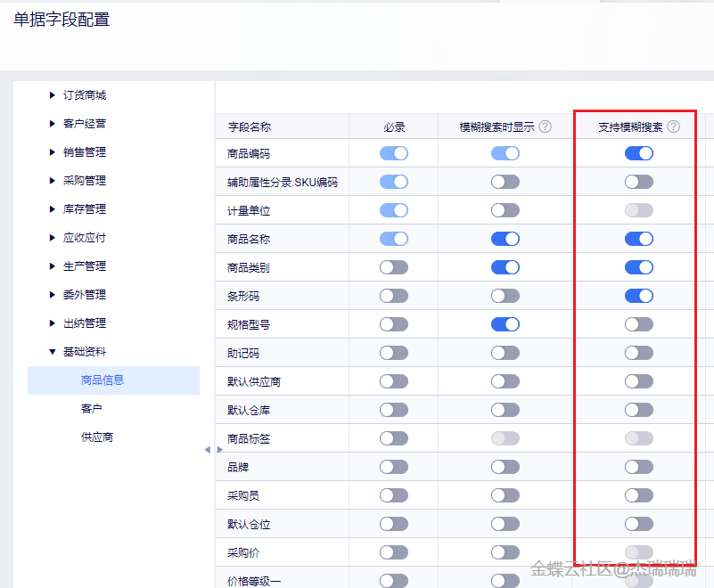Open help icon beside 支持模糊搜索 header
714x588 pixels.
tap(674, 127)
